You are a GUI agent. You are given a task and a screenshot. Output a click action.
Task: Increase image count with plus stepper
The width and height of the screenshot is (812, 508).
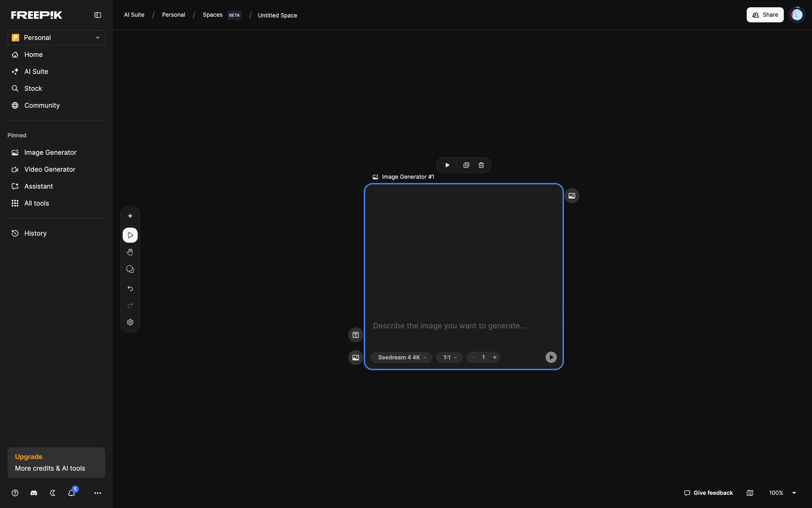(495, 357)
